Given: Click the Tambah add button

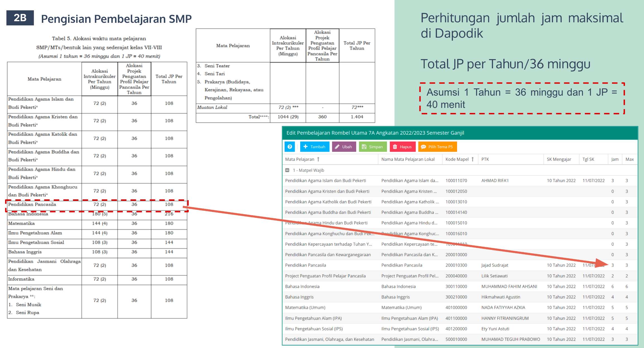Looking at the screenshot, I should (x=314, y=147).
